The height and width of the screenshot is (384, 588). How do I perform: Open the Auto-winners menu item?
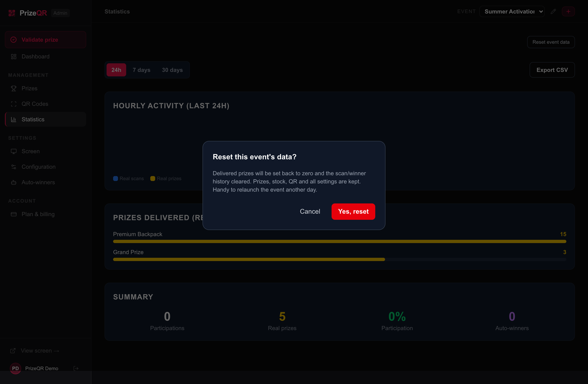[x=46, y=183]
